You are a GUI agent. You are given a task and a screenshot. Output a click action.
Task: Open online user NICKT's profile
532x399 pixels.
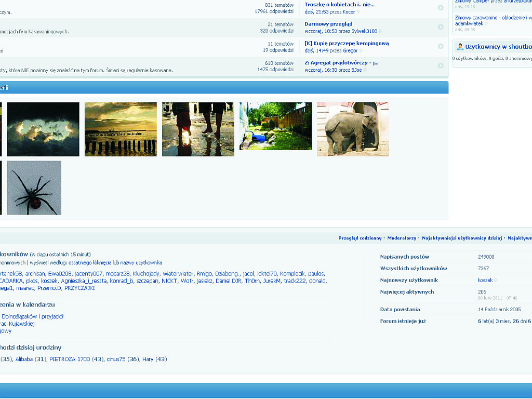pyautogui.click(x=169, y=281)
